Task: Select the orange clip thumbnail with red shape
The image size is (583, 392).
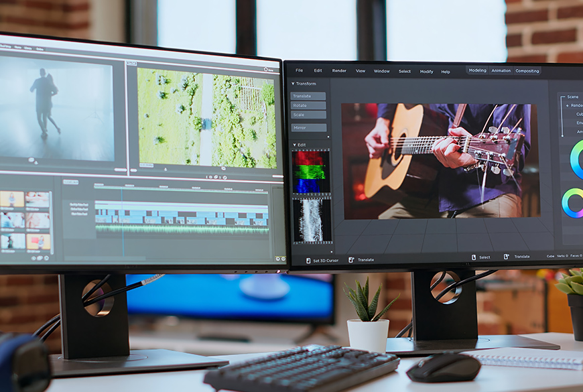Action: coord(38,242)
